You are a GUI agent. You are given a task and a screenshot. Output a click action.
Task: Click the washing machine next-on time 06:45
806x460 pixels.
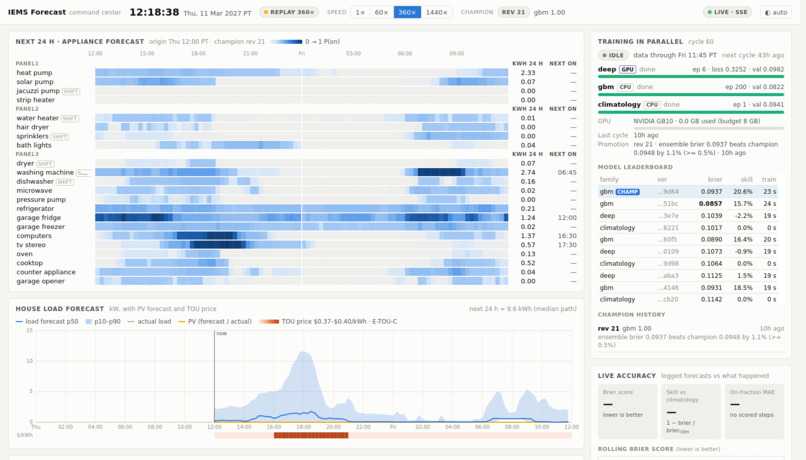(x=567, y=173)
